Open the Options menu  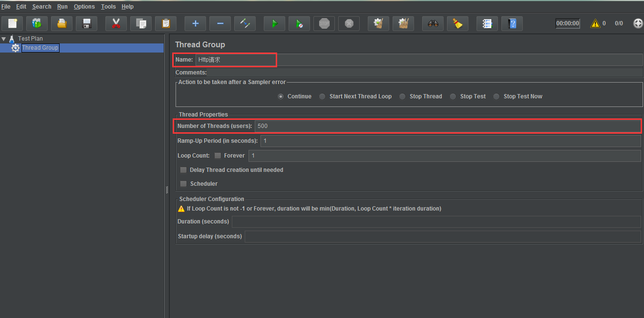click(x=84, y=7)
